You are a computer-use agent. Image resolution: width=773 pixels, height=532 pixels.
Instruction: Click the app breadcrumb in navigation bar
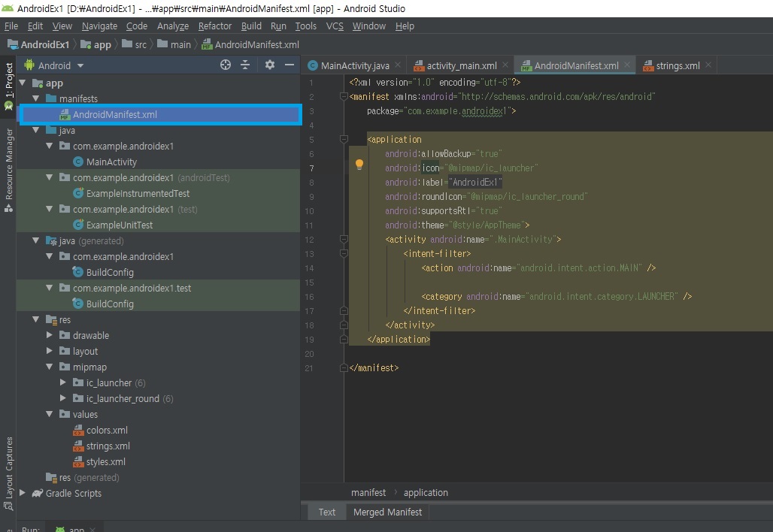coord(96,45)
